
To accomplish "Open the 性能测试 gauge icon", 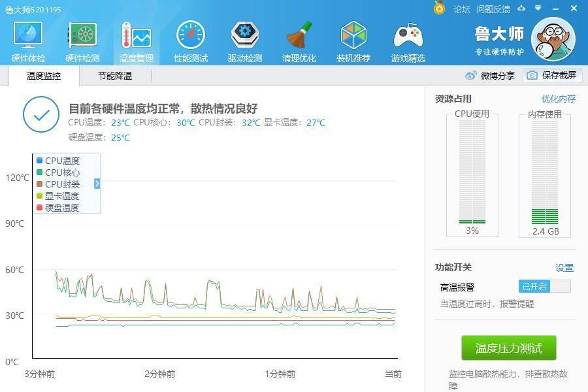I will click(191, 35).
